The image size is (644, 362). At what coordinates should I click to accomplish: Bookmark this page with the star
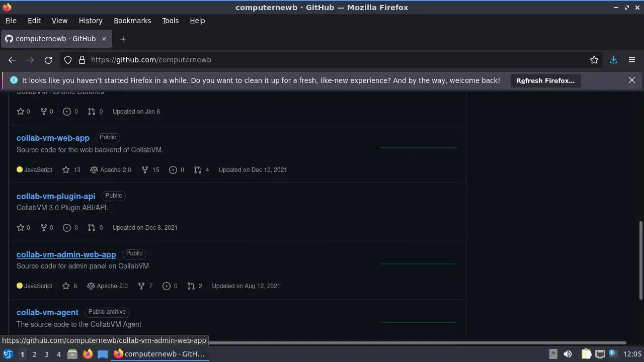594,60
